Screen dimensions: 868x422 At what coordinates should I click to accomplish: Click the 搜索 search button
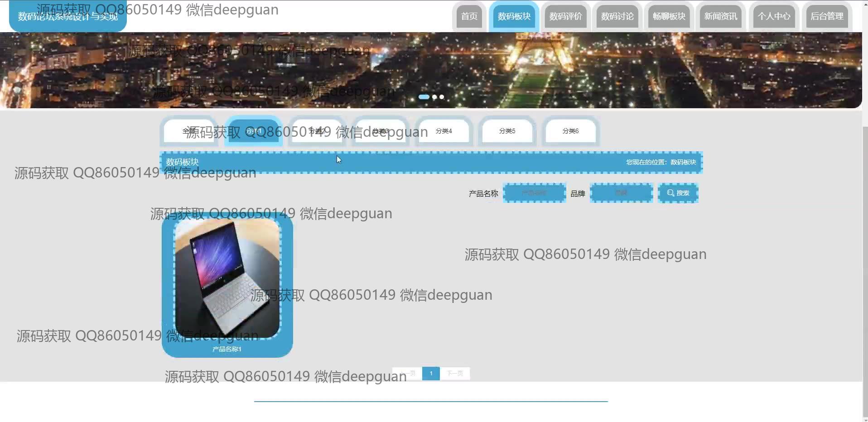678,193
